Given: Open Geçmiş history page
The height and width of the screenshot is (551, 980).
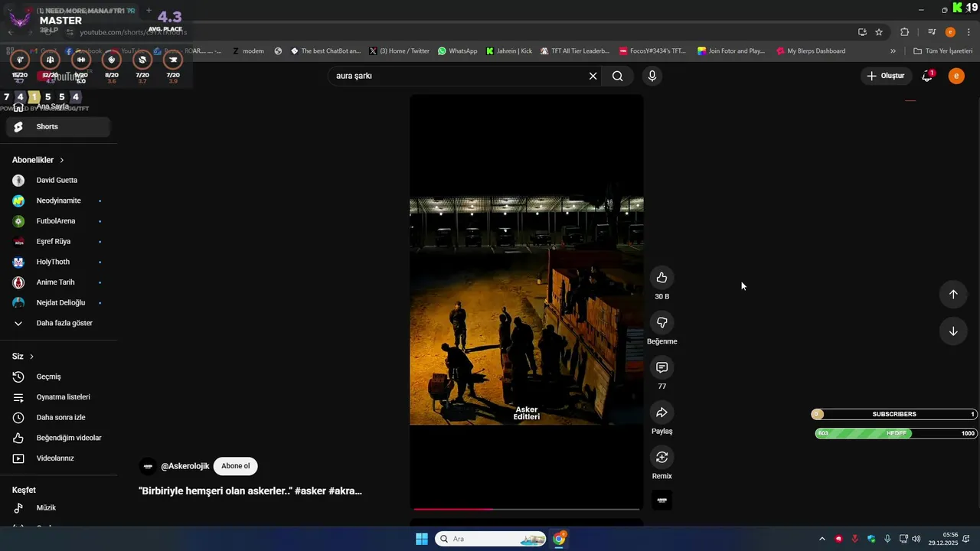Looking at the screenshot, I should 58,377.
